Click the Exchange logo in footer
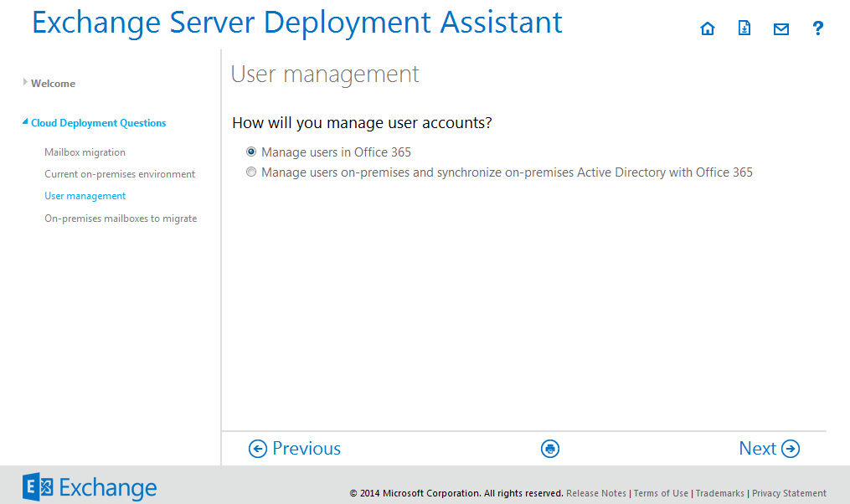Viewport: 850px width, 504px height. [x=90, y=487]
